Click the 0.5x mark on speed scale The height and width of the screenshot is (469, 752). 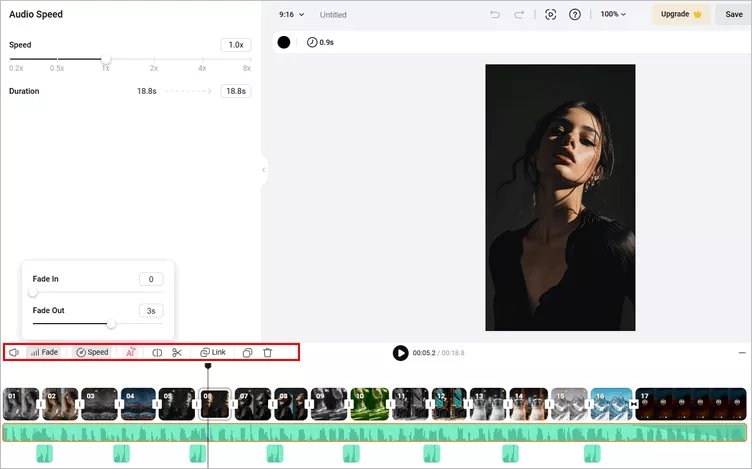point(57,68)
